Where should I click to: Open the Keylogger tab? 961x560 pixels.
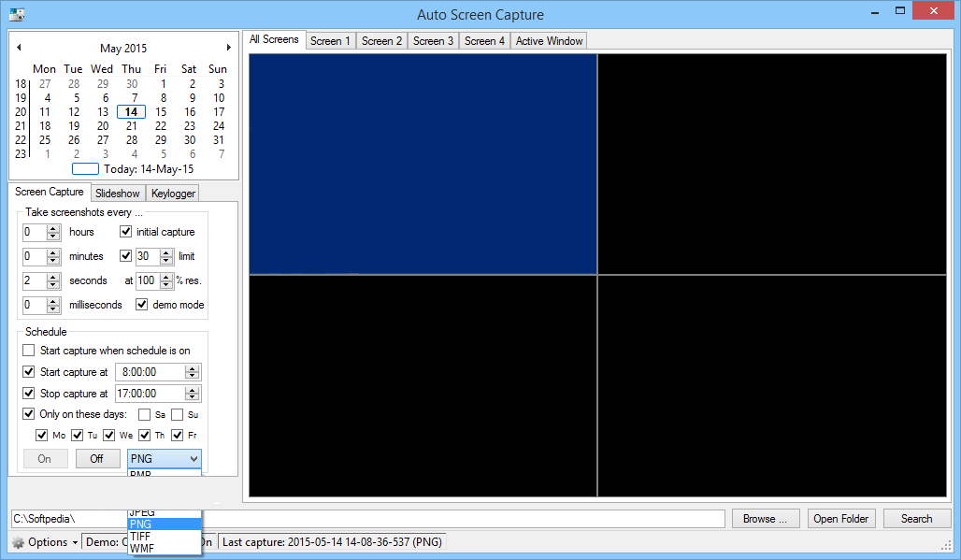173,193
